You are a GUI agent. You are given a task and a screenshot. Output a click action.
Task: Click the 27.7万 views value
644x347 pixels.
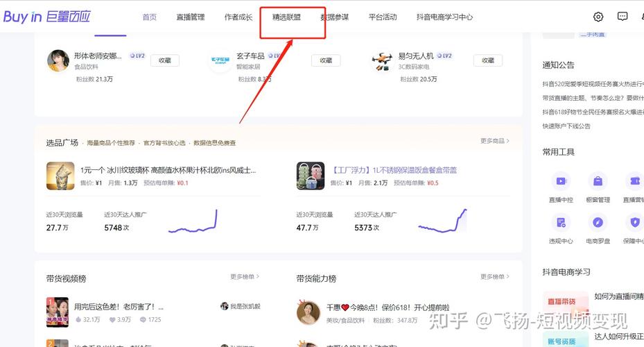coord(58,228)
